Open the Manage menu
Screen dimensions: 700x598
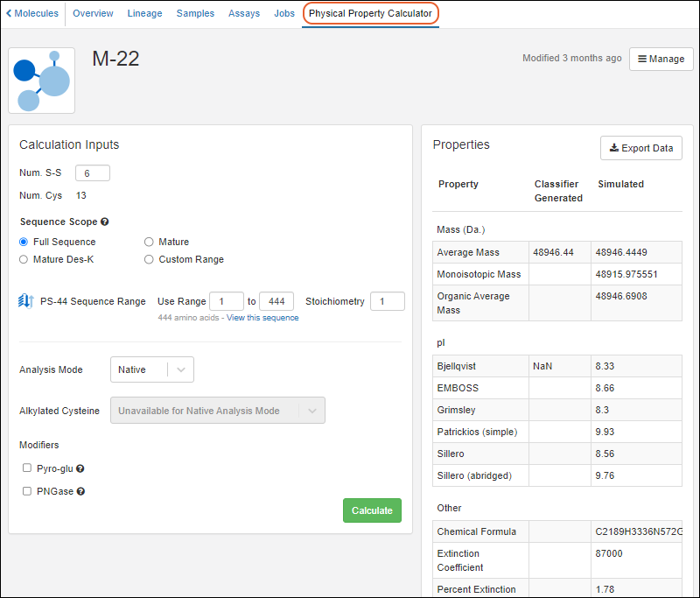click(x=661, y=59)
